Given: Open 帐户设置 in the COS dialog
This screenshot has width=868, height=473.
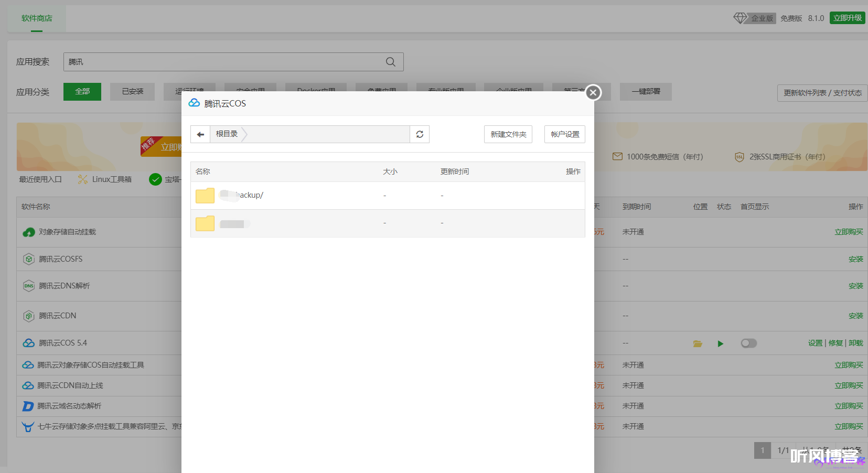Looking at the screenshot, I should click(565, 134).
